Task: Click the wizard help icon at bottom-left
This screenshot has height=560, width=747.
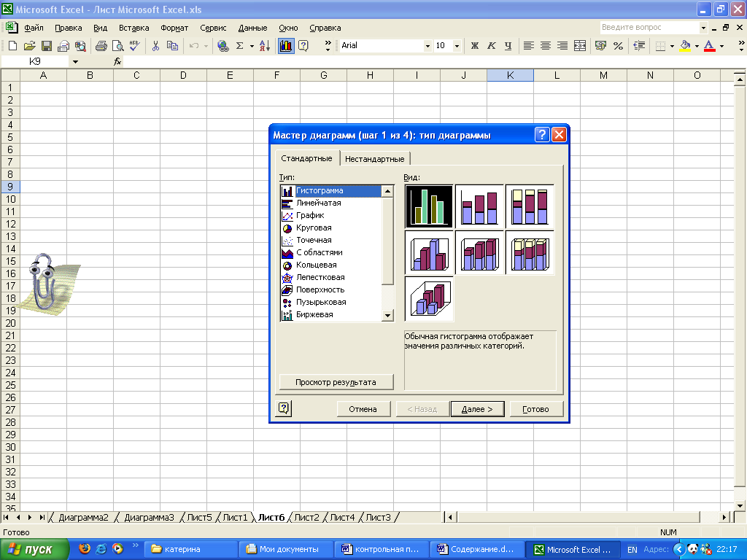Action: [284, 408]
